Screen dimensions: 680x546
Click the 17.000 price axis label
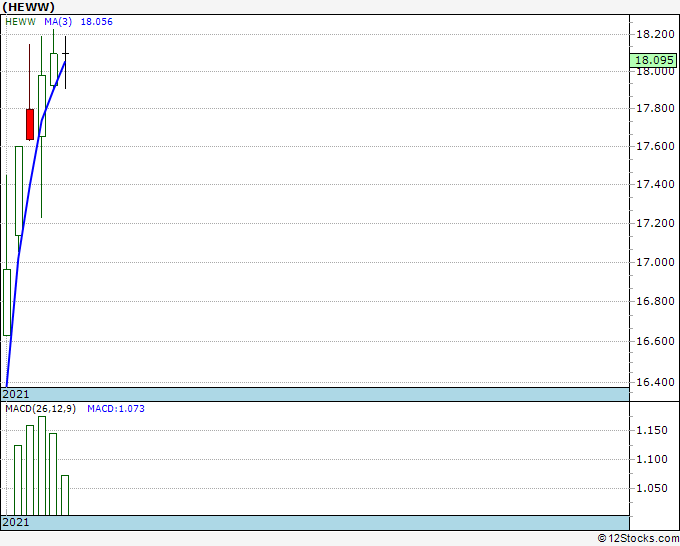tap(655, 262)
